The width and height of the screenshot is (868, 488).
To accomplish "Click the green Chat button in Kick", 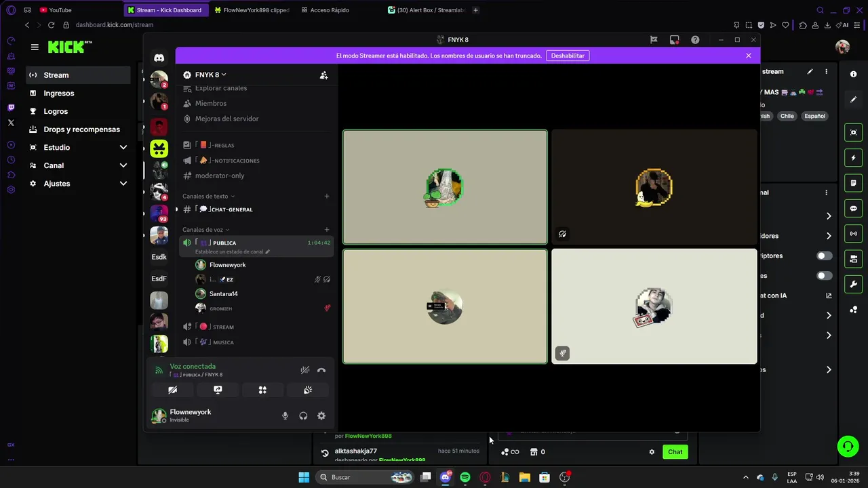I will (675, 452).
